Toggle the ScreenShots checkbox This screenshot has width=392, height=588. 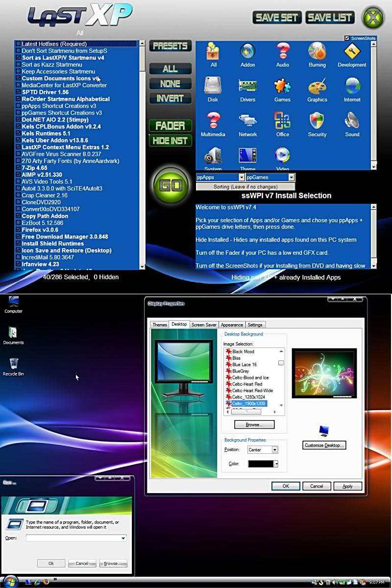point(347,38)
